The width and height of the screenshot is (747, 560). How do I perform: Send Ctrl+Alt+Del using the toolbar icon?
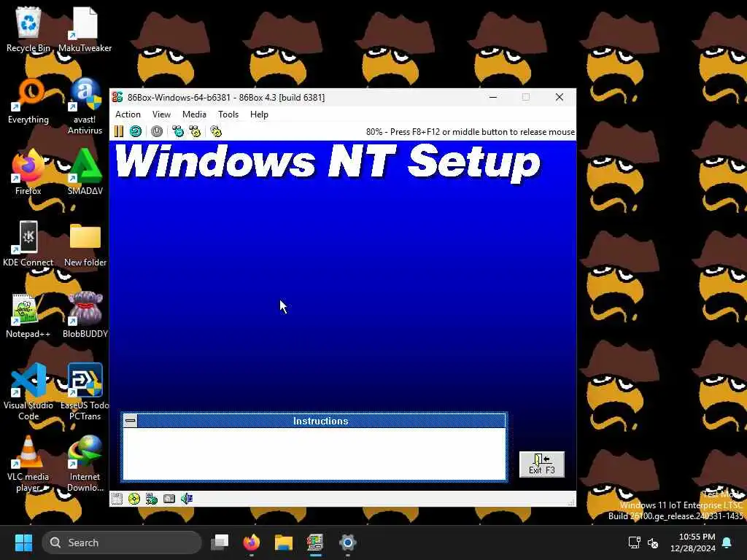point(178,131)
